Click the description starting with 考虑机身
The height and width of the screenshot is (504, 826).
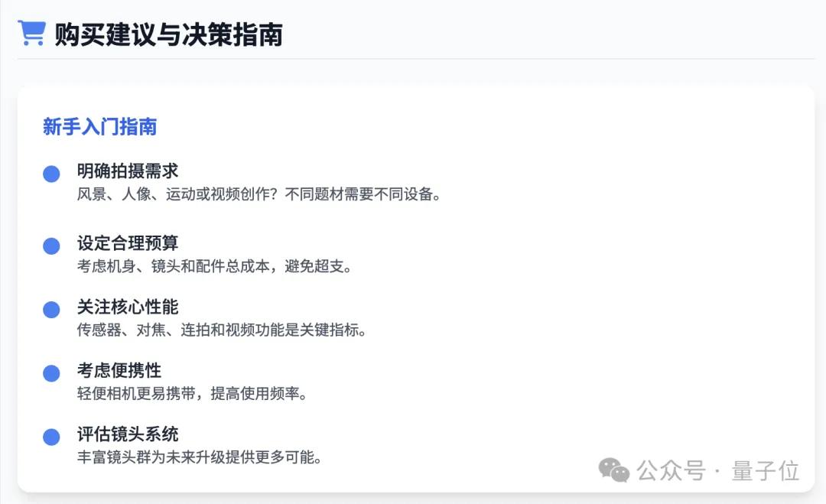214,266
